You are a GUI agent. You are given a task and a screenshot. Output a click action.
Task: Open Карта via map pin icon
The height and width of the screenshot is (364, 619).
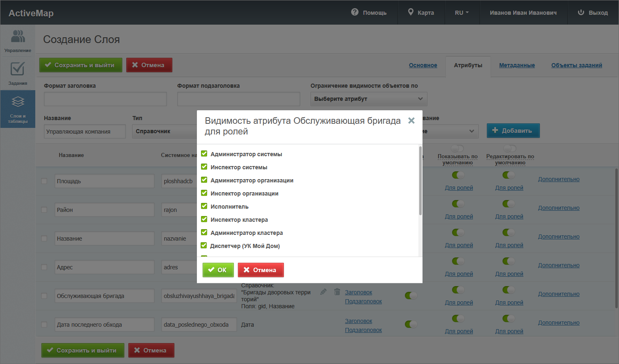pyautogui.click(x=411, y=12)
